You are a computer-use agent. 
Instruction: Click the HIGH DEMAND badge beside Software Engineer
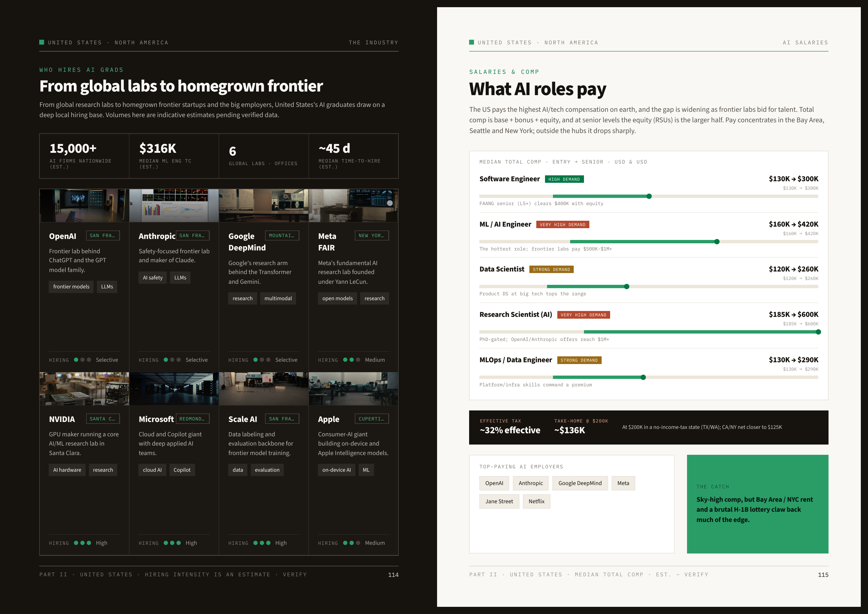(564, 179)
